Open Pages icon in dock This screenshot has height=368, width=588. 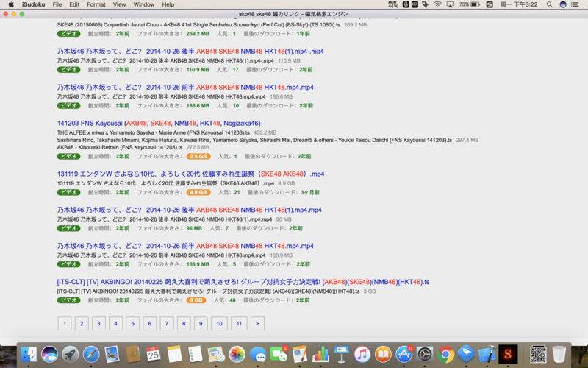click(300, 354)
